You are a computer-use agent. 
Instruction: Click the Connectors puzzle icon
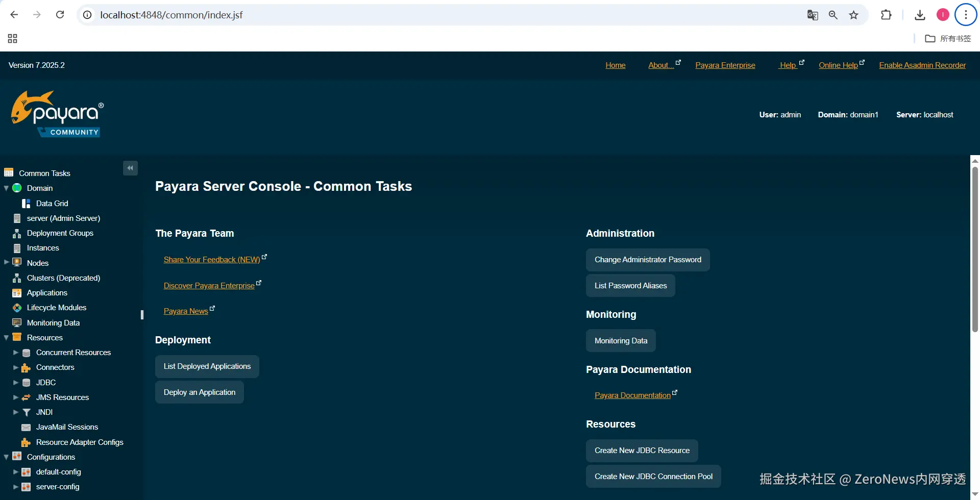click(x=26, y=367)
